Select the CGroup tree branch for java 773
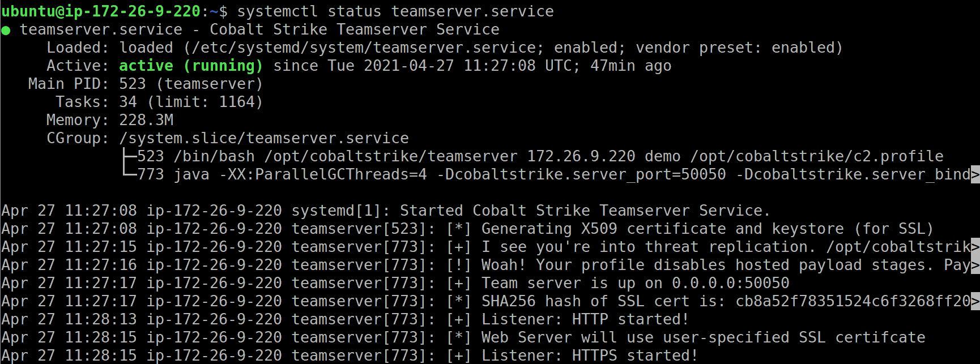Image resolution: width=980 pixels, height=364 pixels. [x=129, y=174]
